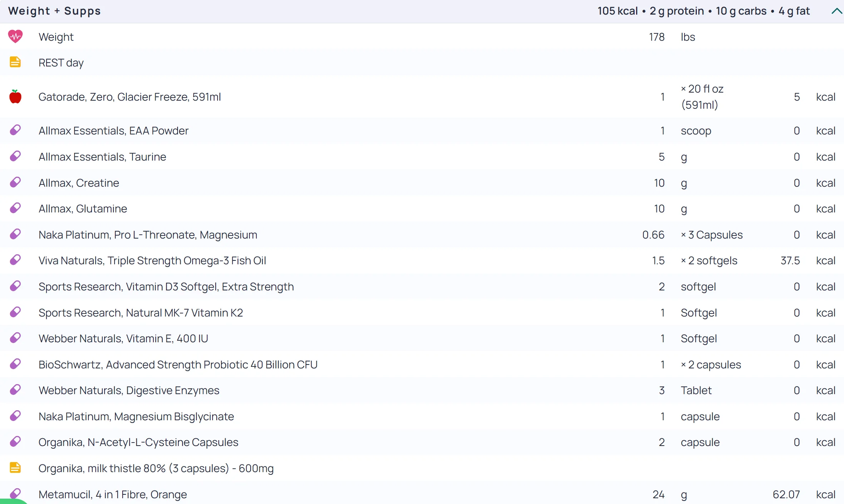This screenshot has height=504, width=844.
Task: Collapse the Weight + Supps section chevron
Action: 836,11
